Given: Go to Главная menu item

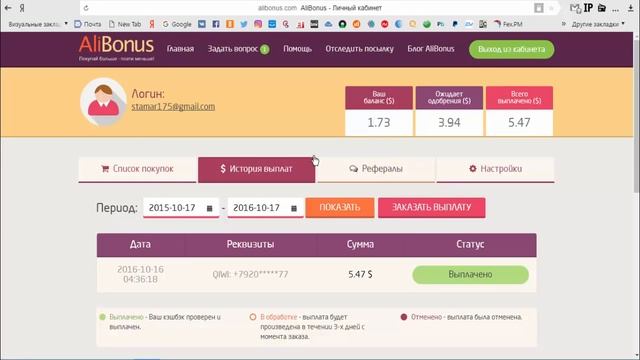Looking at the screenshot, I should pos(180,49).
